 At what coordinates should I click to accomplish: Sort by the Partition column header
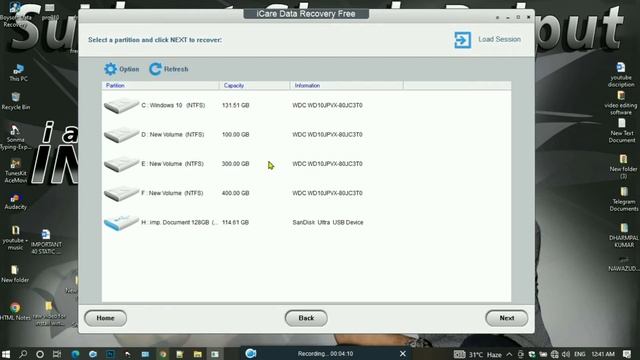(x=160, y=85)
